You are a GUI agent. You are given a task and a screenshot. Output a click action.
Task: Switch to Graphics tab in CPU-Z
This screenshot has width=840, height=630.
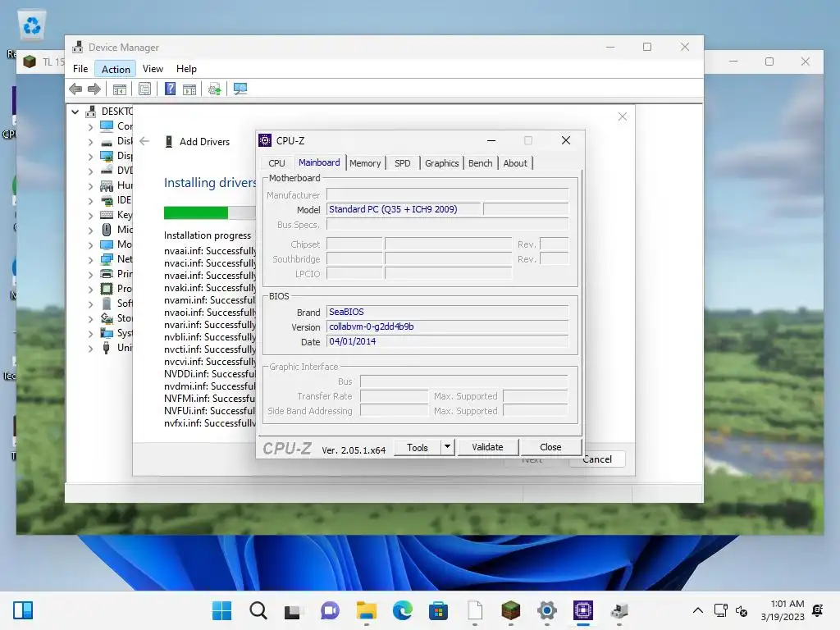[441, 163]
